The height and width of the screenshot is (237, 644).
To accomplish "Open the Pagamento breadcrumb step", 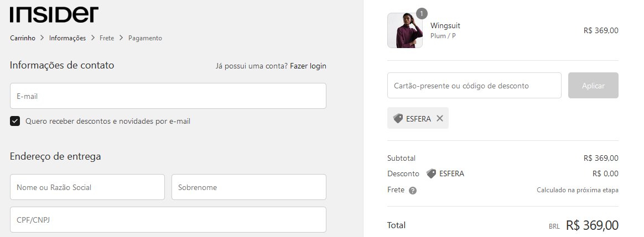I will pyautogui.click(x=145, y=38).
